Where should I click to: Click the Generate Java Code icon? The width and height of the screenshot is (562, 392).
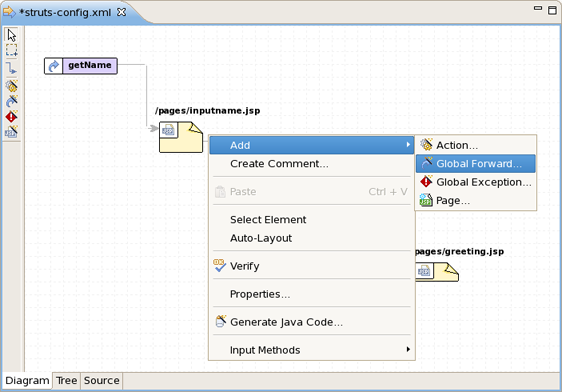tap(220, 321)
